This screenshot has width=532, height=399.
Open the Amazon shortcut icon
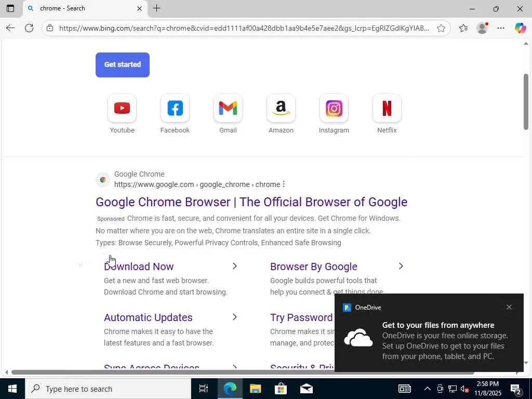point(281,108)
